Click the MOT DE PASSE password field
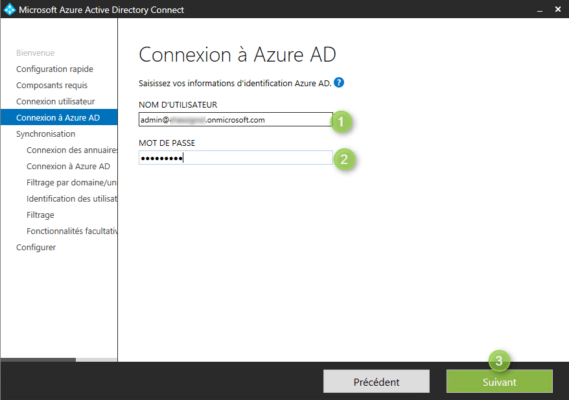The width and height of the screenshot is (569, 400). [235, 158]
